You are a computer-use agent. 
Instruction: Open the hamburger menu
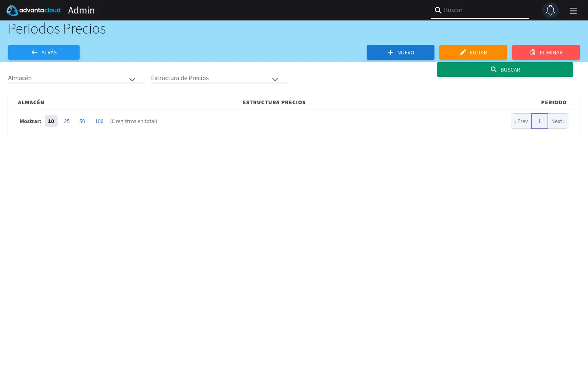(x=573, y=11)
